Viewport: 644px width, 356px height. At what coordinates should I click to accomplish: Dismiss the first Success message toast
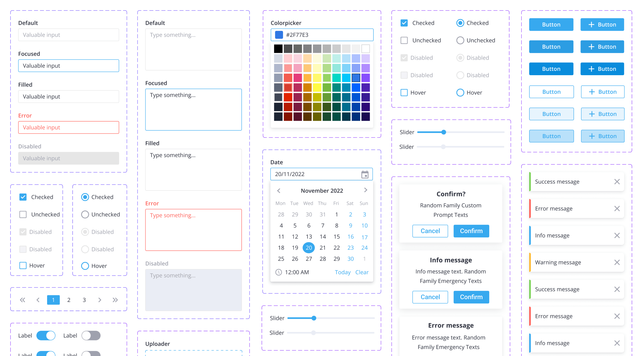[x=617, y=182]
